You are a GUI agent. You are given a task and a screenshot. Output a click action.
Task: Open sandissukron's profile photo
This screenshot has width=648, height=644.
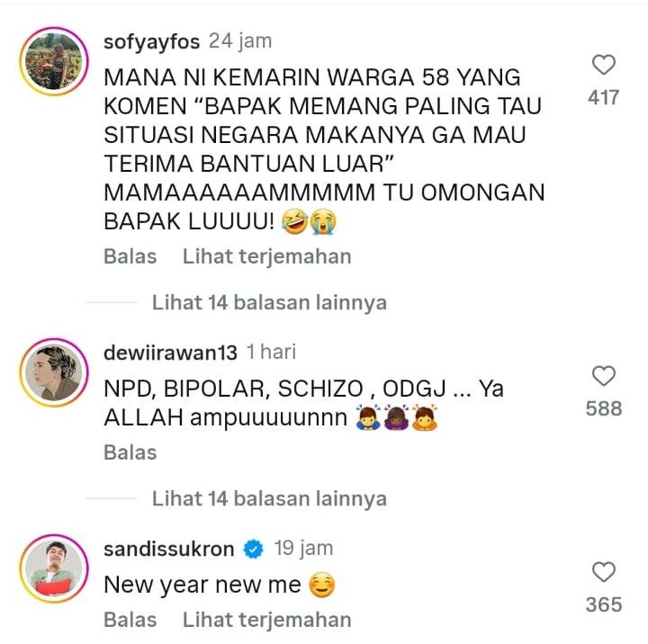pyautogui.click(x=54, y=568)
